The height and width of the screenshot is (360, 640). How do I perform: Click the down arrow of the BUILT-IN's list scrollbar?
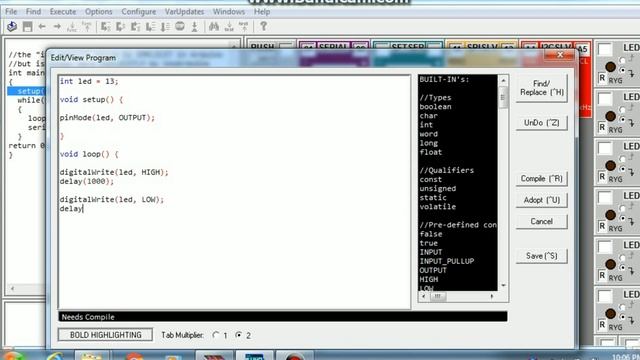coord(503,285)
